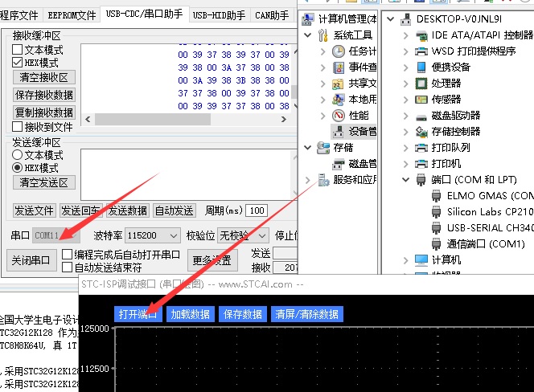Click the 计算机管理 root node icon
The width and height of the screenshot is (534, 392).
coord(308,19)
